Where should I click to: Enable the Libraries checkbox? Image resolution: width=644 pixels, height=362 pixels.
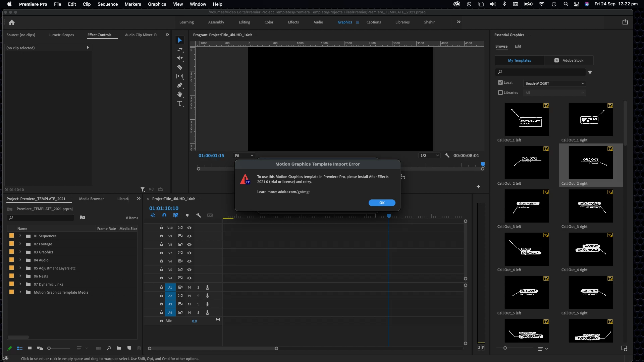pos(500,93)
